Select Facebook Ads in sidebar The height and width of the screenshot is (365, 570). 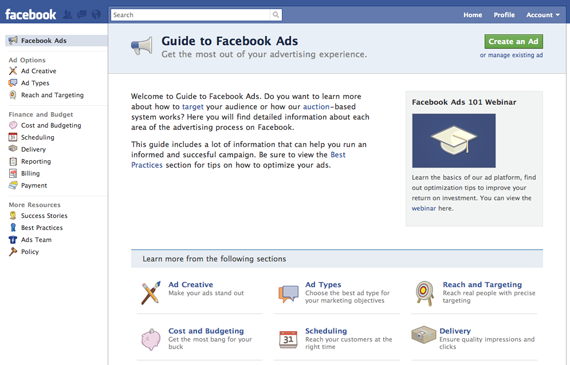pos(56,40)
